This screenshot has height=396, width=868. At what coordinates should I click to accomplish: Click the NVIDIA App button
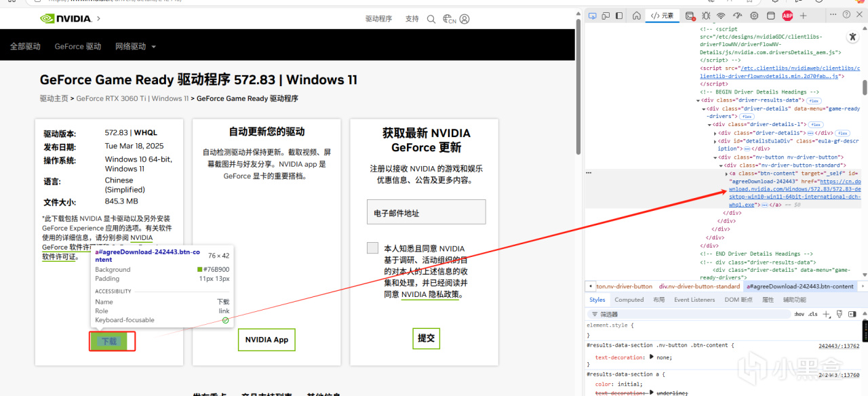pyautogui.click(x=267, y=340)
